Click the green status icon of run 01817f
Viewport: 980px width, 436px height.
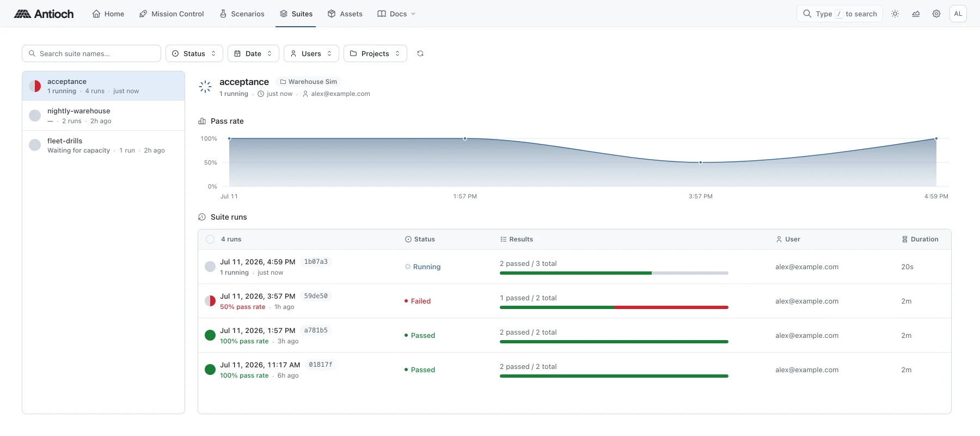coord(210,370)
